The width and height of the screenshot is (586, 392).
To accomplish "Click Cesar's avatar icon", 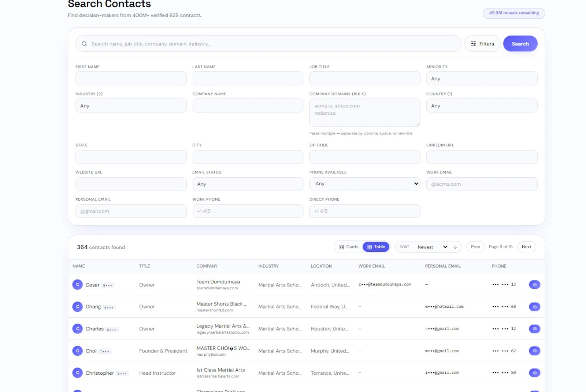I will tap(77, 285).
